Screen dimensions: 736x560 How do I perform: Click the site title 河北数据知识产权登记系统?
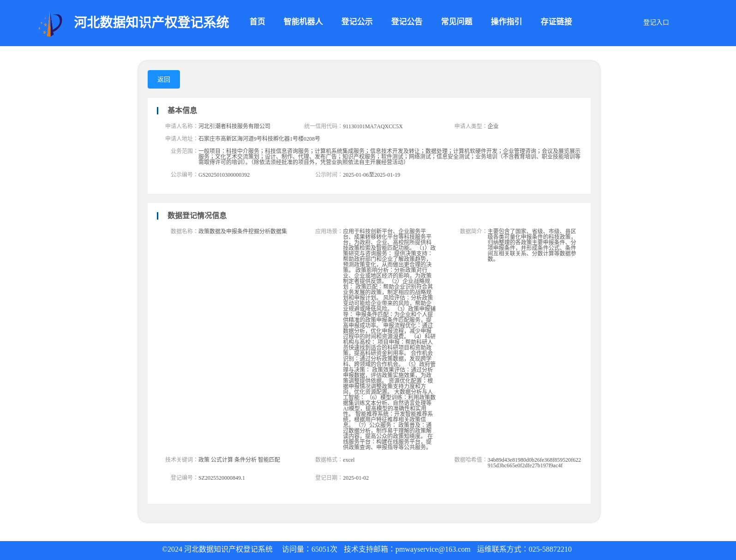click(151, 22)
